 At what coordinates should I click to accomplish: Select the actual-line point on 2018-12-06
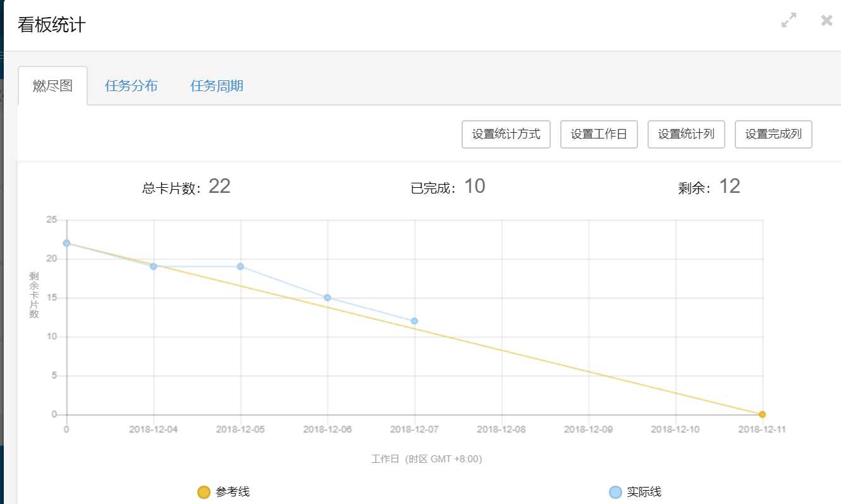coord(328,297)
